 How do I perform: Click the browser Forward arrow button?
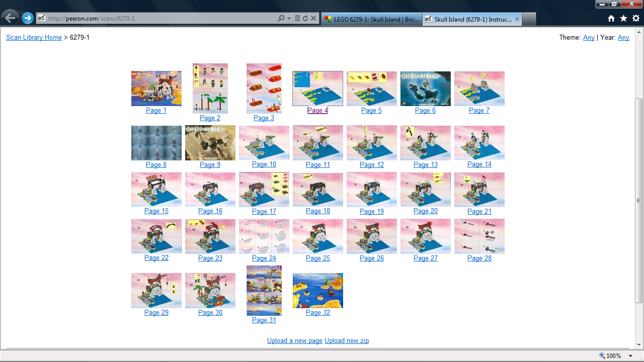tap(27, 19)
